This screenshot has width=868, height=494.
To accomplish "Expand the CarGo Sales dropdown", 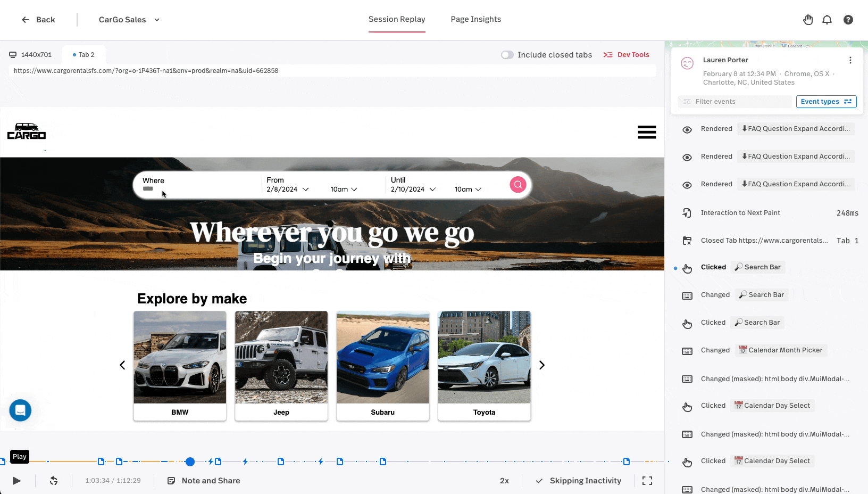I will [x=129, y=20].
